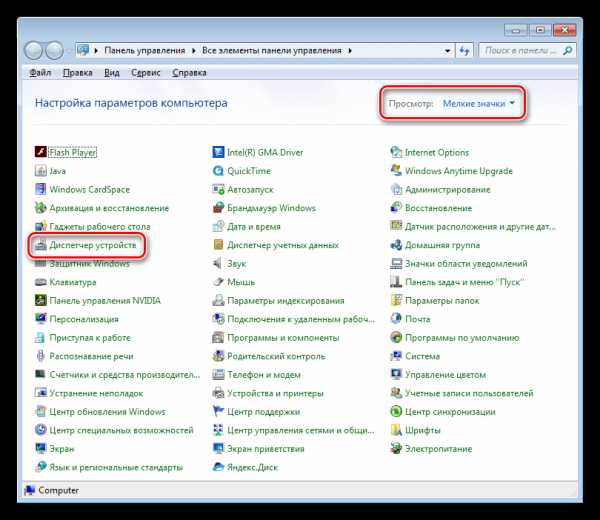This screenshot has width=600, height=520.
Task: Open Брандмауэр Windows icon
Action: pos(218,208)
